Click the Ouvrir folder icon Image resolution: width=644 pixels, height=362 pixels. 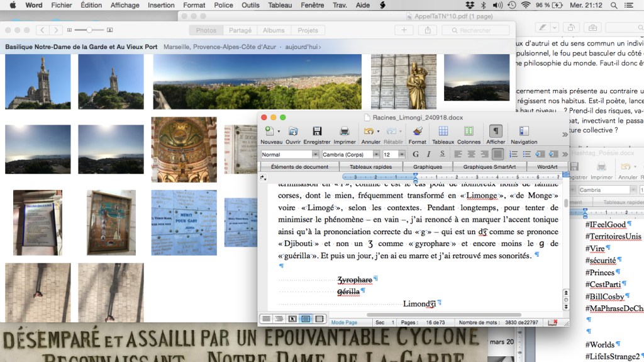pyautogui.click(x=293, y=132)
